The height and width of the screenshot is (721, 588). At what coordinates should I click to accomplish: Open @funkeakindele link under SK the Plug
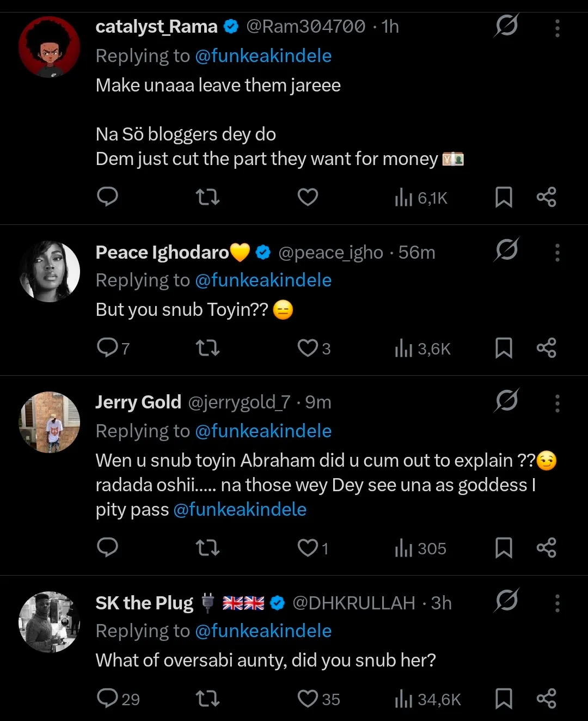tap(263, 631)
